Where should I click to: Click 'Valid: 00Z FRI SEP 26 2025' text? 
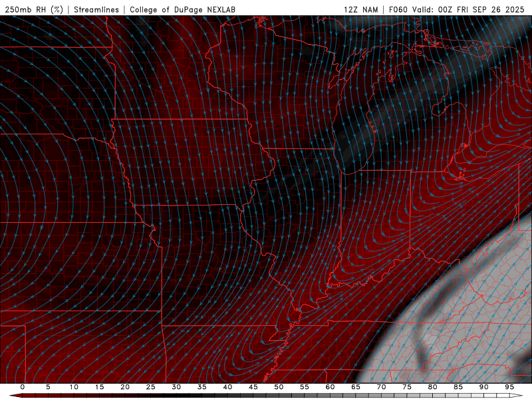tap(468, 9)
